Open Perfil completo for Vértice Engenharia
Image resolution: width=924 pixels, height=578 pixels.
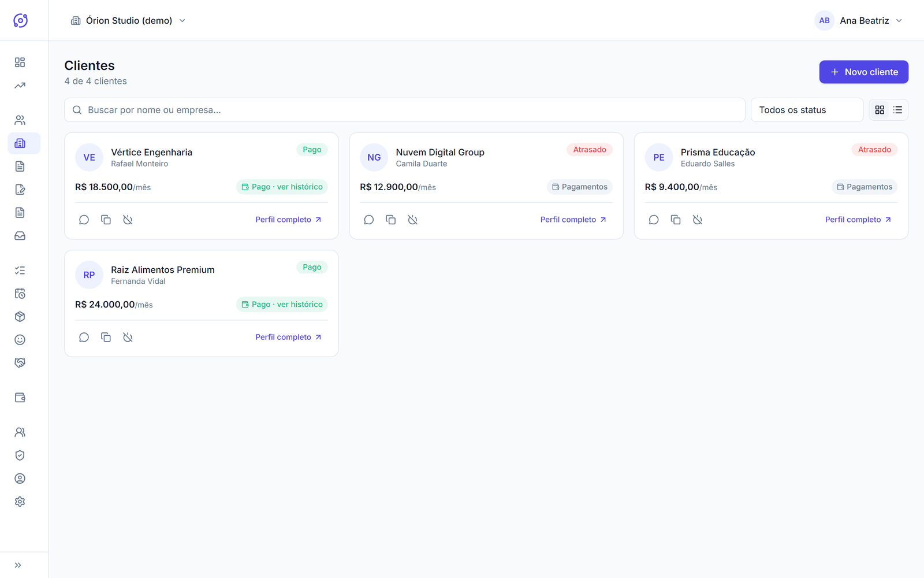[x=289, y=220]
